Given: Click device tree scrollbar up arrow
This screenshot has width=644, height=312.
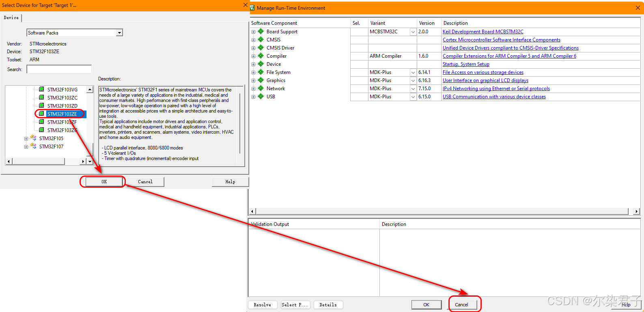Looking at the screenshot, I should [90, 89].
